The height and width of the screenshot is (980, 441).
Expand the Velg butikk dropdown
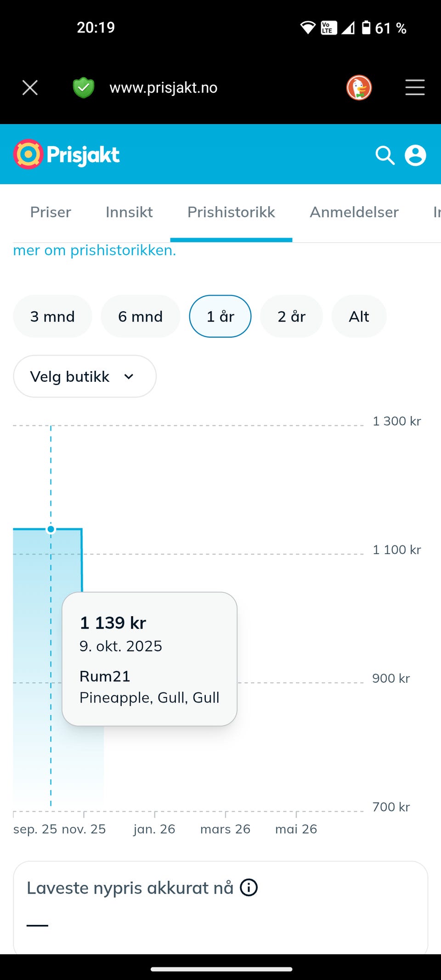85,376
